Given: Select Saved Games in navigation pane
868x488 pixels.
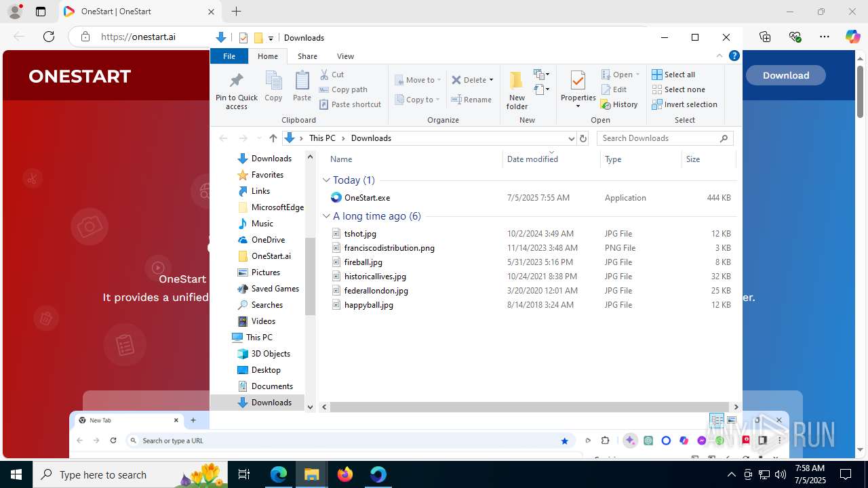Looking at the screenshot, I should click(275, 289).
